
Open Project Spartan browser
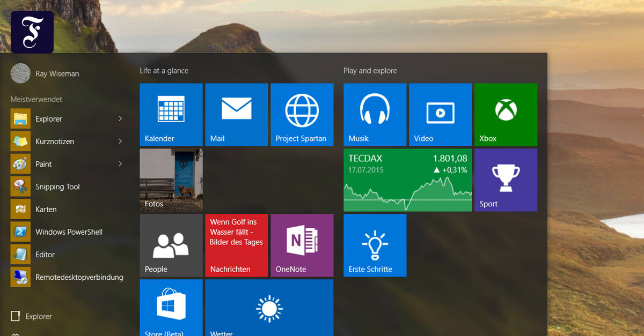pos(302,114)
